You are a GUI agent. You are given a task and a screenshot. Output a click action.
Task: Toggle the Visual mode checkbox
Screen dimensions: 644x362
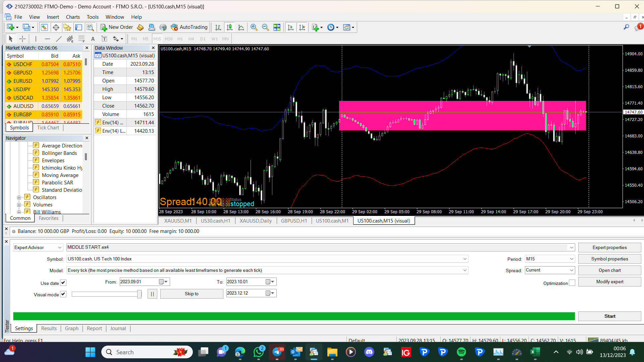coord(63,294)
